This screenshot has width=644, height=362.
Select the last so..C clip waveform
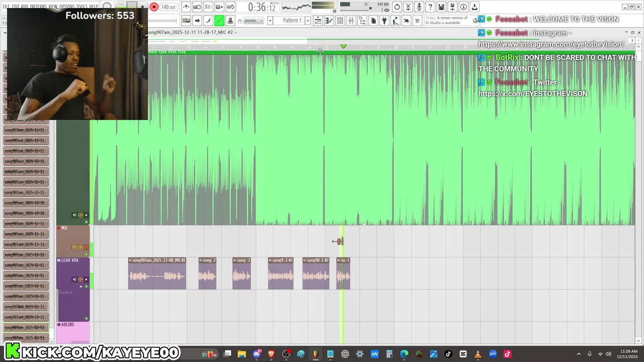pos(343,276)
